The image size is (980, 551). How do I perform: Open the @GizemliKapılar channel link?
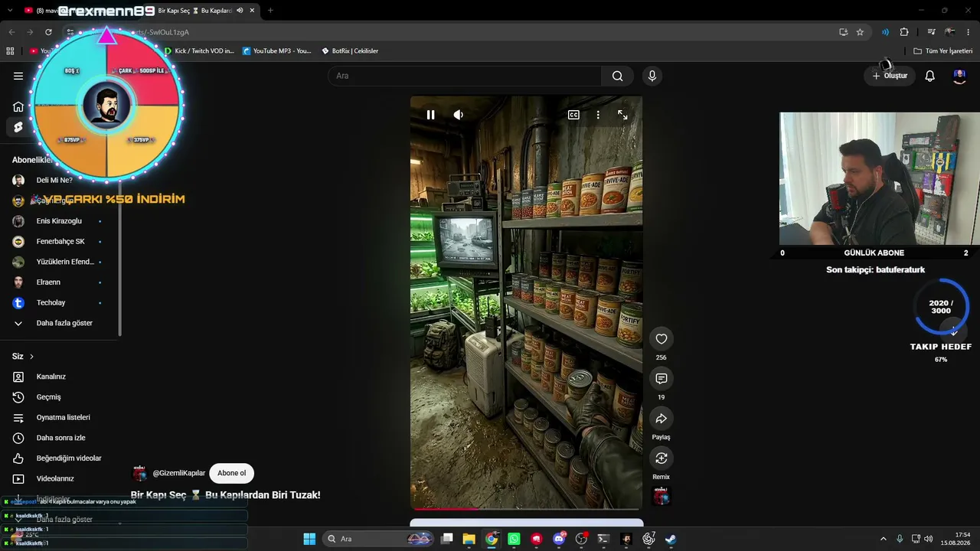[x=179, y=473]
